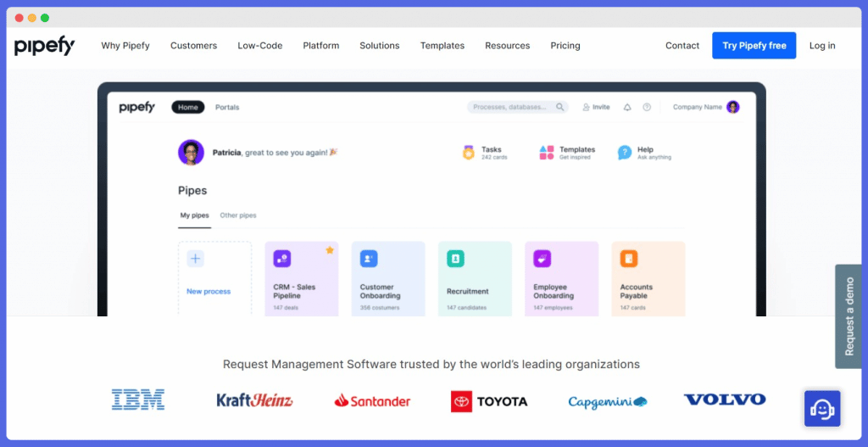
Task: Click the Customer Onboarding card icon
Action: [x=369, y=259]
